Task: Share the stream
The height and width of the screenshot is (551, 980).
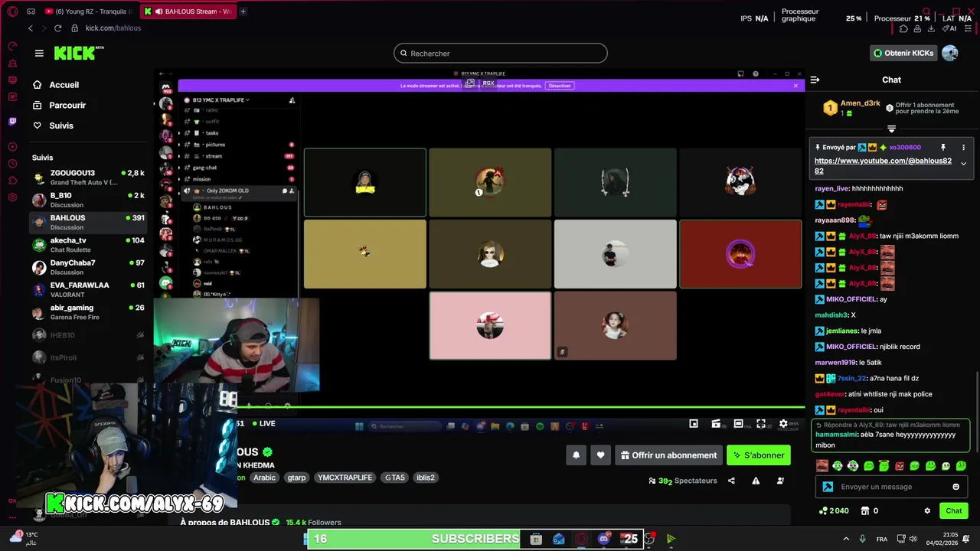Action: coord(731,481)
